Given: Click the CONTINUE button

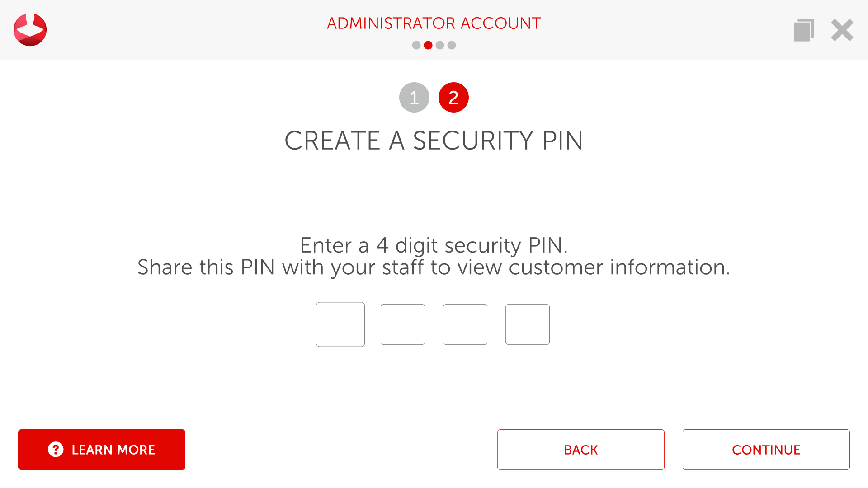Looking at the screenshot, I should [766, 450].
